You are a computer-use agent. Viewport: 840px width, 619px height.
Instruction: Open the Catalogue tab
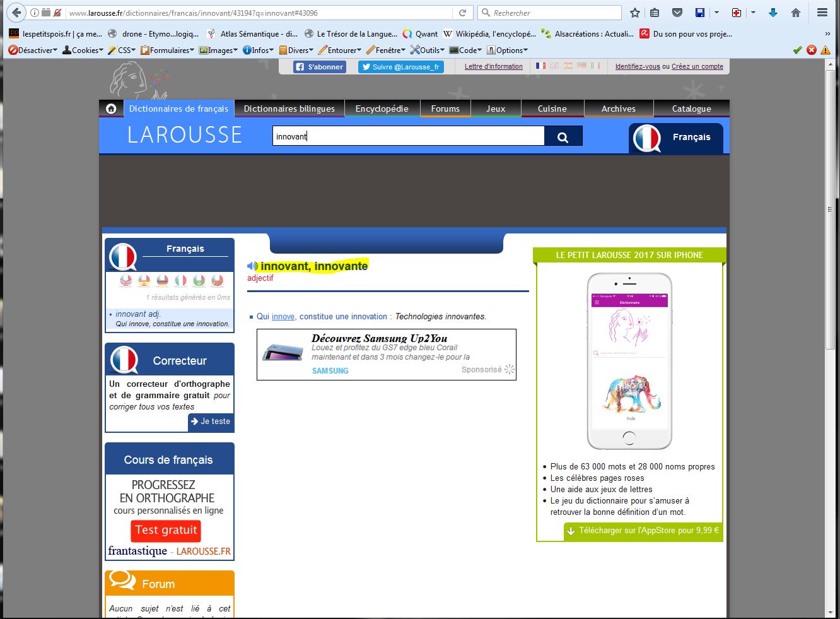(x=692, y=109)
